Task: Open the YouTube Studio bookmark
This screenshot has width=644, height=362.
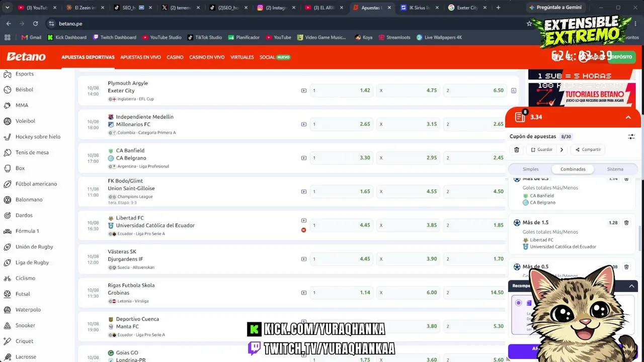Action: point(162,37)
